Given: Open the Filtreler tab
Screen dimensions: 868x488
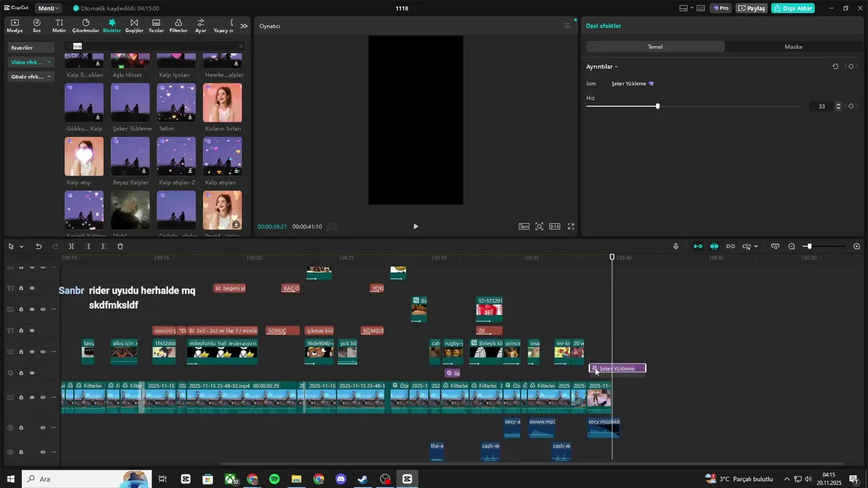Looking at the screenshot, I should (178, 26).
